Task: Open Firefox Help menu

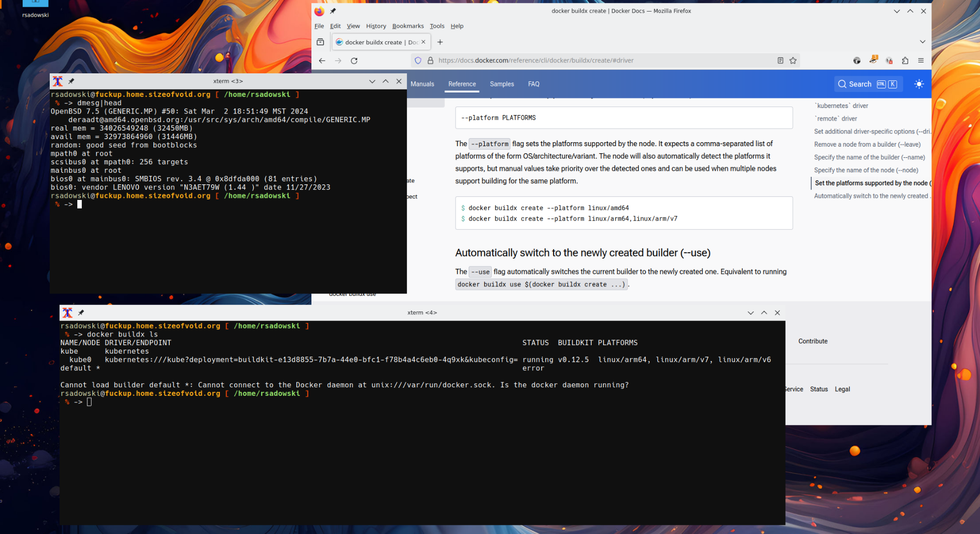Action: point(457,26)
